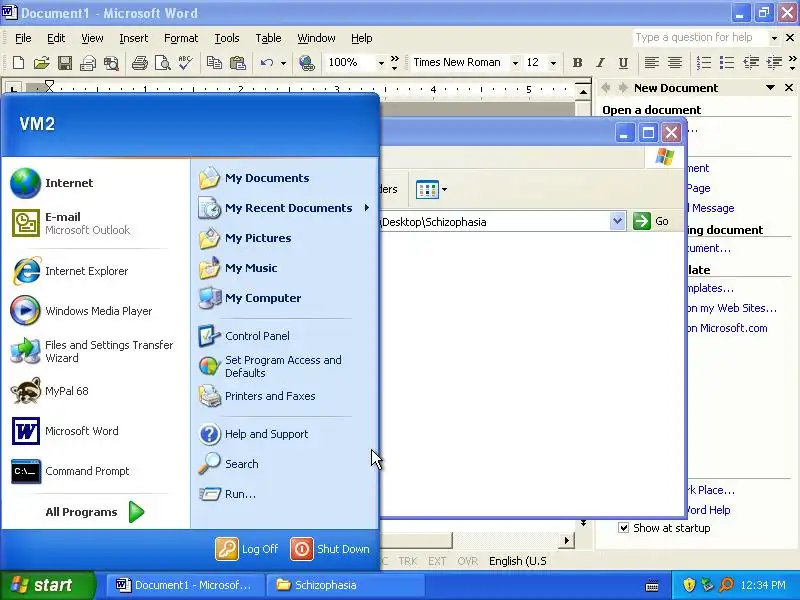Click Go button in Explorer address bar
The image size is (800, 600).
coord(651,221)
